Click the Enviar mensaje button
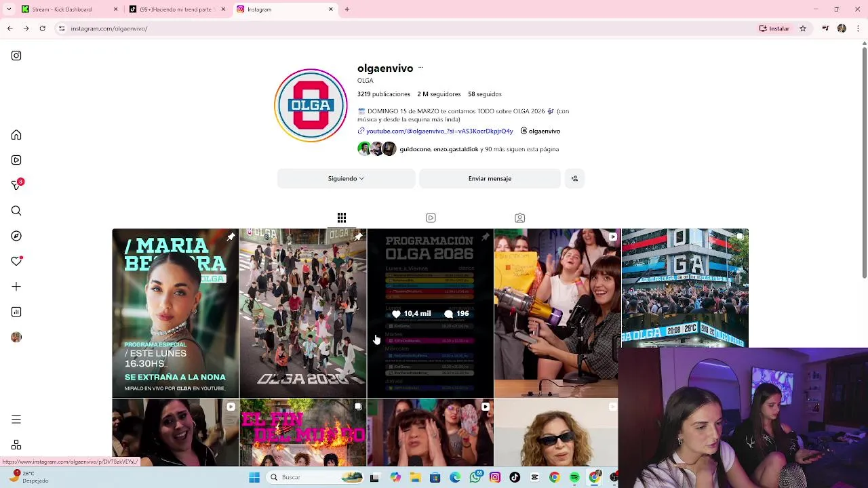Image resolution: width=868 pixels, height=488 pixels. click(490, 178)
